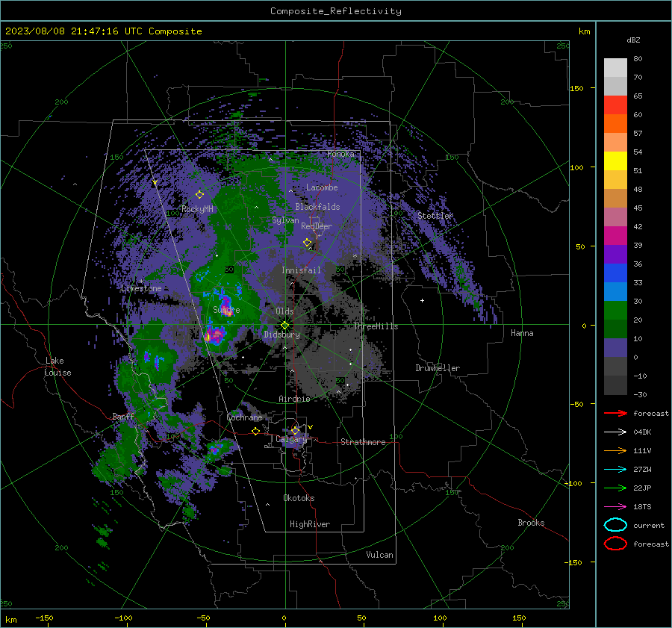Viewport: 672px width, 628px height.
Task: Click the Stettler town label
Action: pyautogui.click(x=435, y=216)
